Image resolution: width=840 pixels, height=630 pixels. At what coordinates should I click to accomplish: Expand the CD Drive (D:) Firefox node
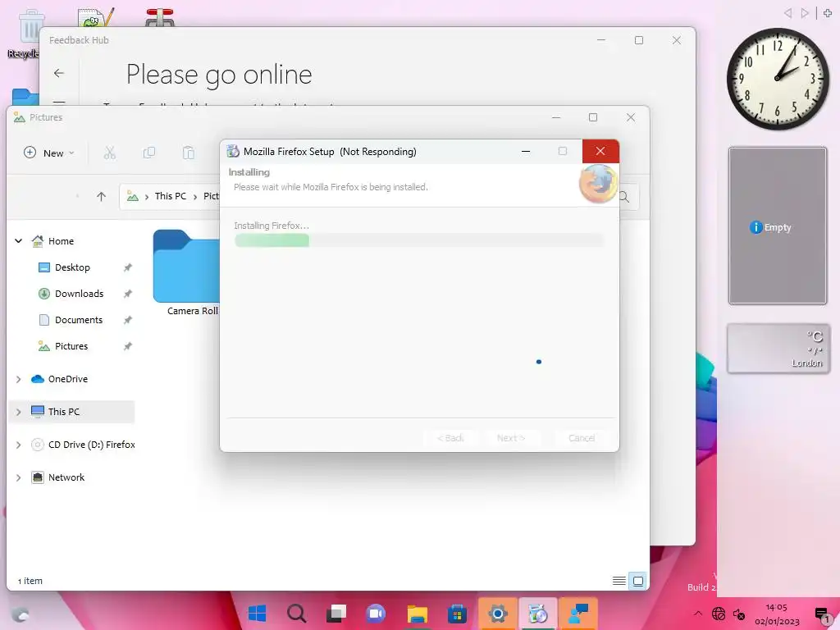18,445
